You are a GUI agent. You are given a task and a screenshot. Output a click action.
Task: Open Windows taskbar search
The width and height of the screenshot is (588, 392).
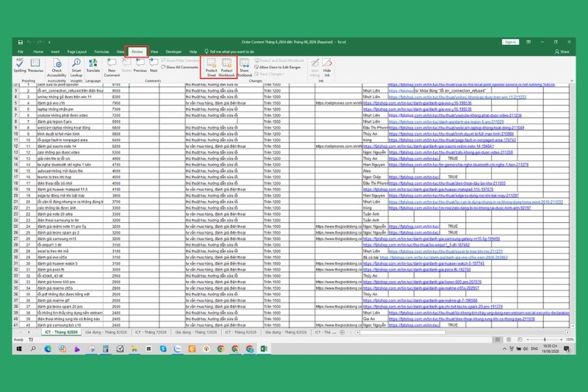click(x=33, y=349)
